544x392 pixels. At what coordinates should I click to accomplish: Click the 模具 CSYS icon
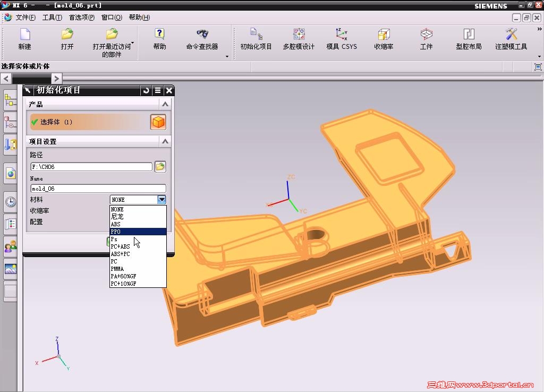[x=342, y=34]
